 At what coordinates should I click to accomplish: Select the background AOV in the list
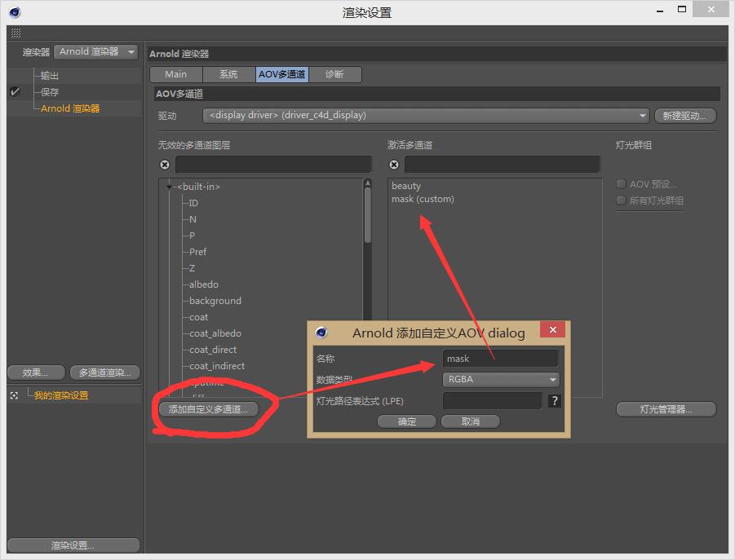click(x=215, y=301)
